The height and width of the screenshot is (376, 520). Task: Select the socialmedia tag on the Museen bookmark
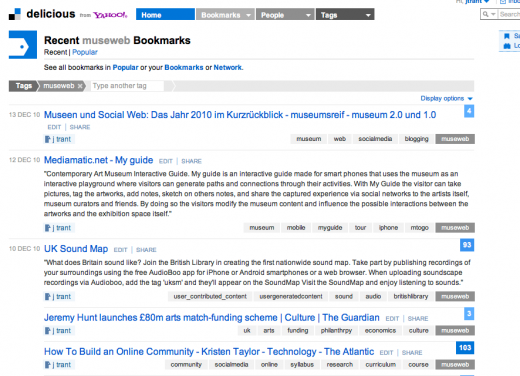[375, 139]
